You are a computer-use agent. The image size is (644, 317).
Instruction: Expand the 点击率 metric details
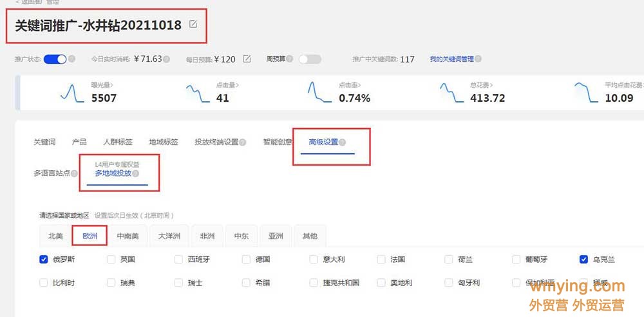pos(350,85)
